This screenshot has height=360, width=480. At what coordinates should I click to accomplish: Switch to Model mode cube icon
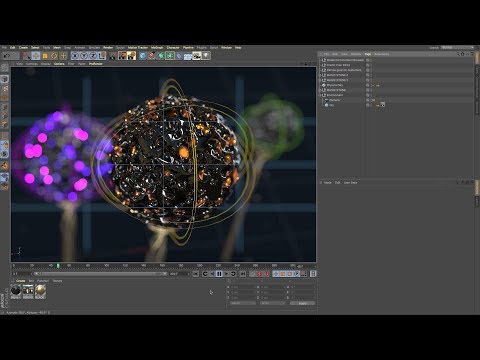coord(5,79)
